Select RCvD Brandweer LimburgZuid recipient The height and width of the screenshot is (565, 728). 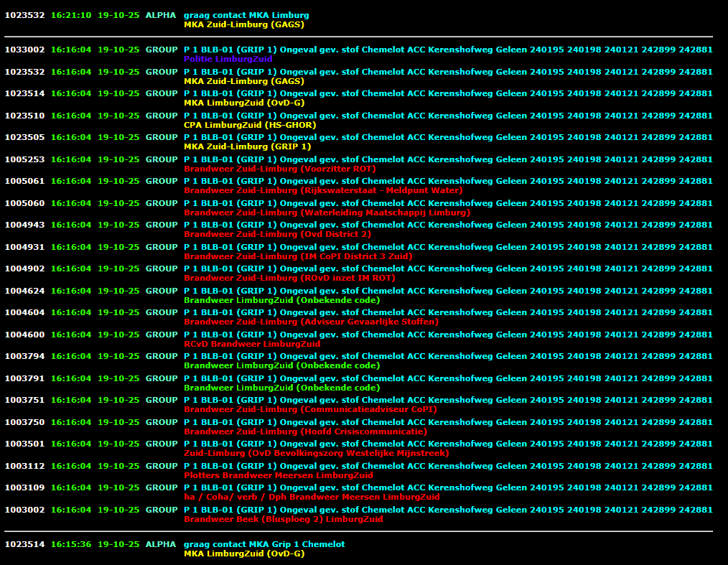point(252,344)
